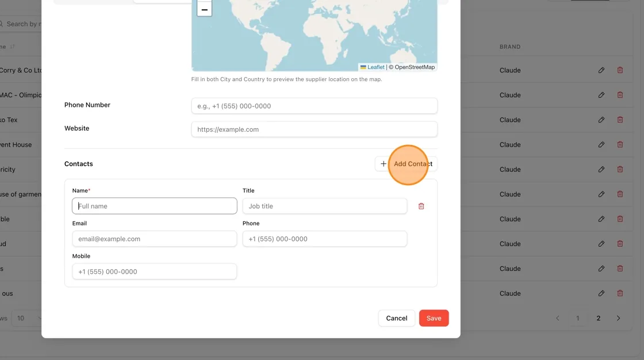Edit the 'use of garmen' supplier row
Screen dimensions: 644x360
coord(601,194)
